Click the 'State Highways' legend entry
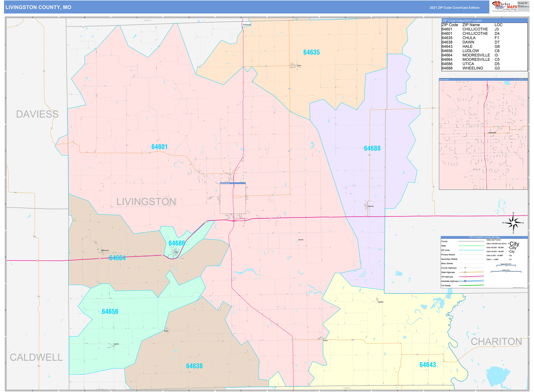This screenshot has height=392, width=534. (448, 272)
